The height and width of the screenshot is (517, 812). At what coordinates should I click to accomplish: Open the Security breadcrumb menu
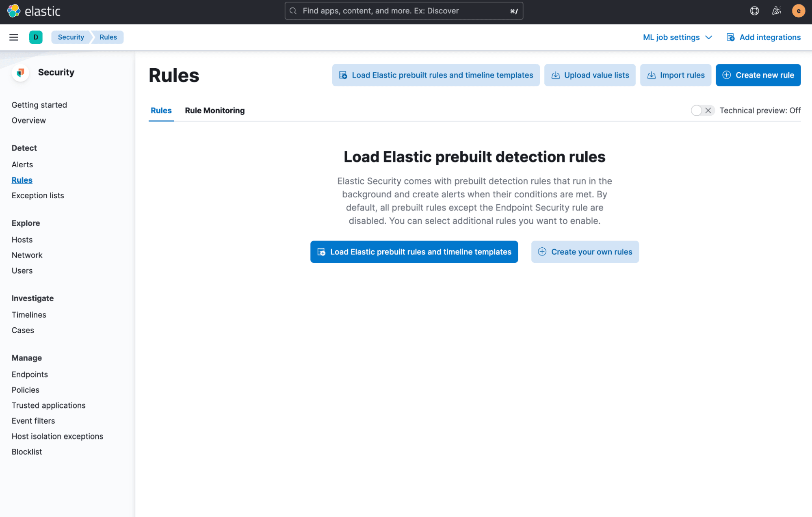71,37
